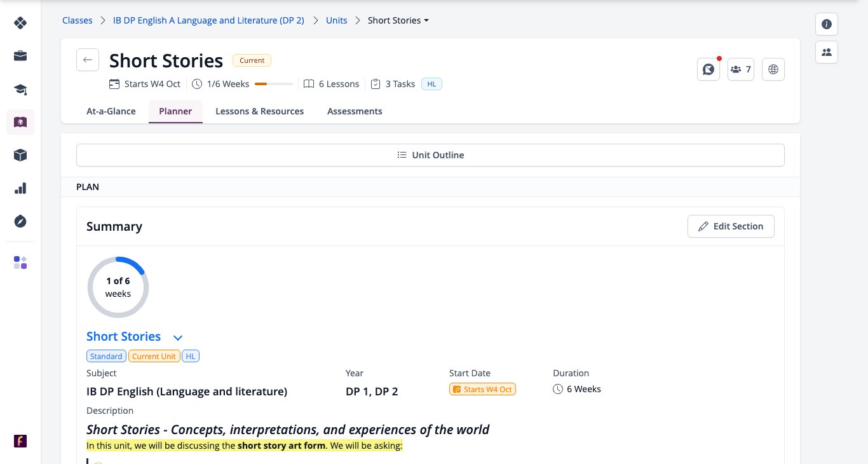Image resolution: width=868 pixels, height=464 pixels.
Task: Click the Faria logo at sidebar bottom
Action: [20, 441]
